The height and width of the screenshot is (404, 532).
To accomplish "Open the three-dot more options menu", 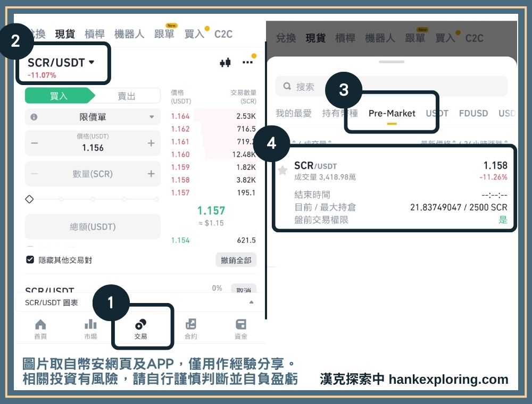I will click(247, 62).
